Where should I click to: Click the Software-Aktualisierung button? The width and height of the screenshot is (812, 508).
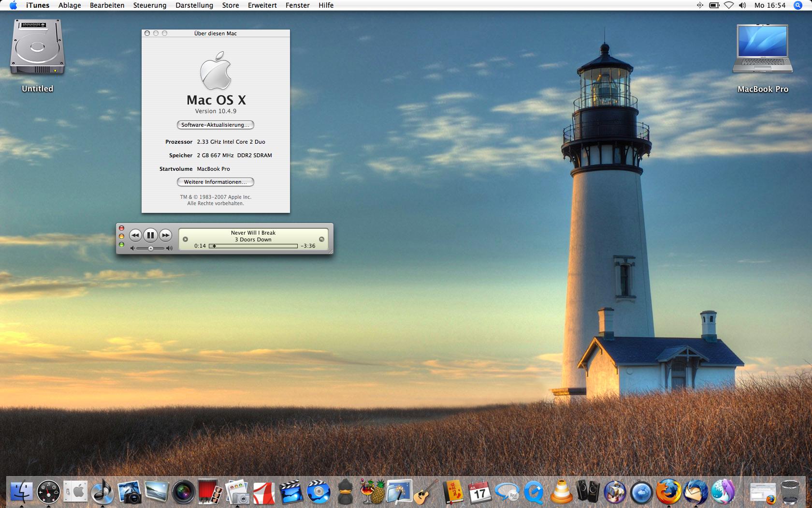tap(216, 125)
